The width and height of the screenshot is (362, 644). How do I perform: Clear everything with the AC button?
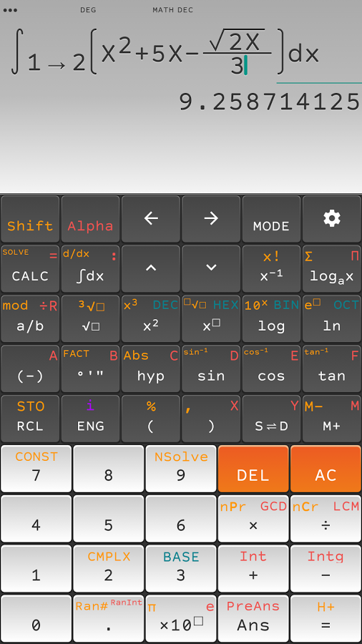pyautogui.click(x=326, y=469)
